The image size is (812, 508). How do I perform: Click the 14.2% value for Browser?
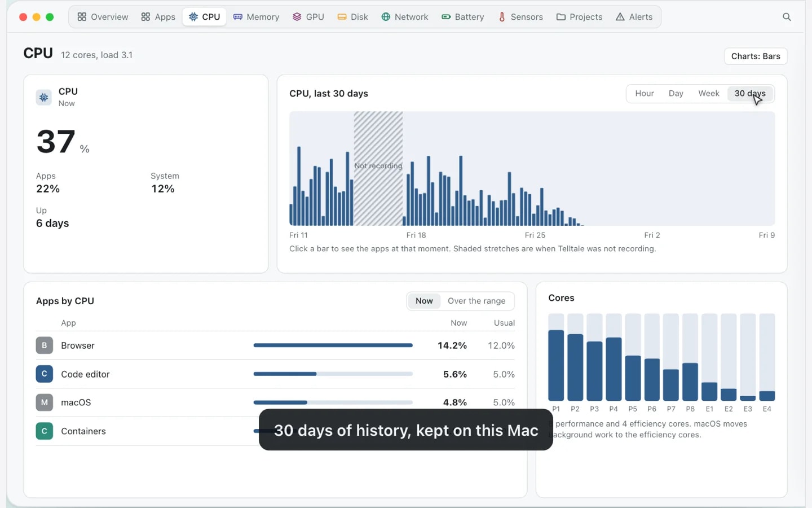click(x=452, y=345)
